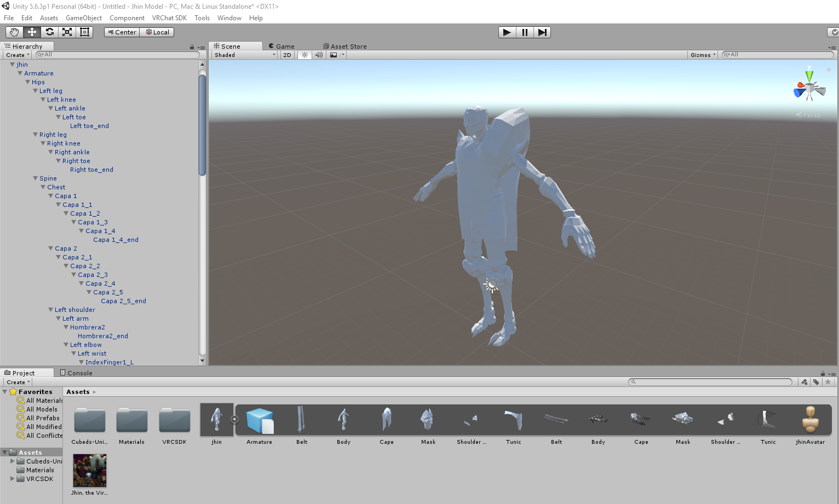Click the Play button
Image resolution: width=839 pixels, height=504 pixels.
tap(507, 32)
